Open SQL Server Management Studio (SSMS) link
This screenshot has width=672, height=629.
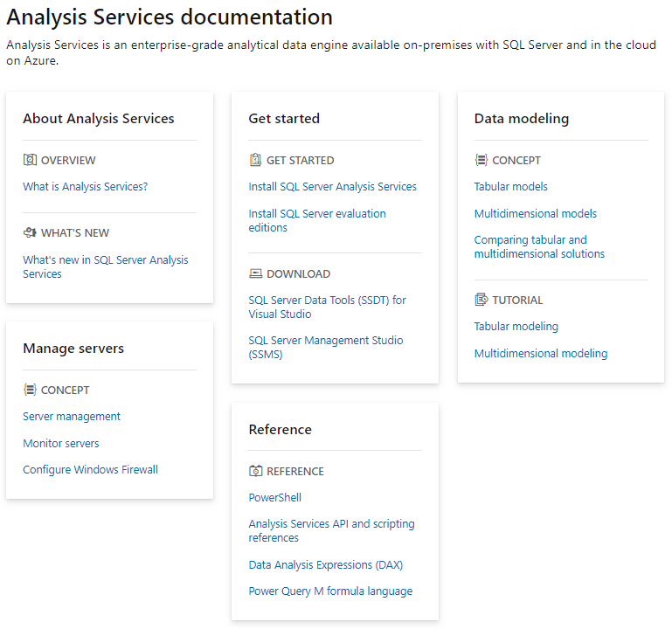pyautogui.click(x=325, y=347)
